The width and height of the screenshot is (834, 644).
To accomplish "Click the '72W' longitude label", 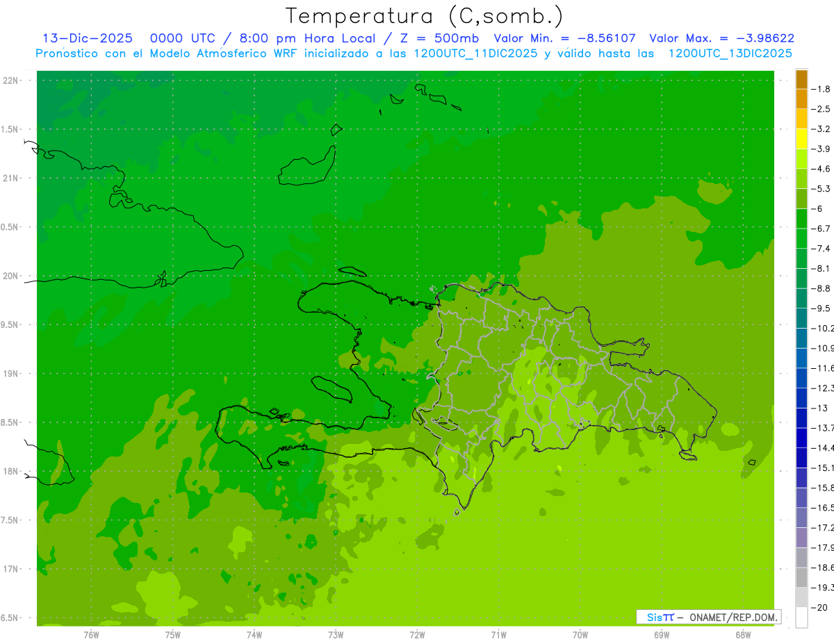I will 417,634.
